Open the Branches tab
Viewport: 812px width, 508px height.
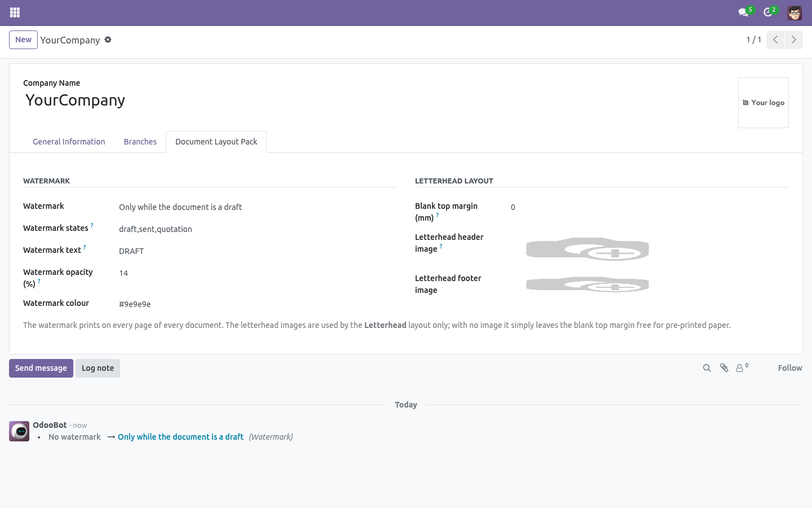pyautogui.click(x=140, y=142)
